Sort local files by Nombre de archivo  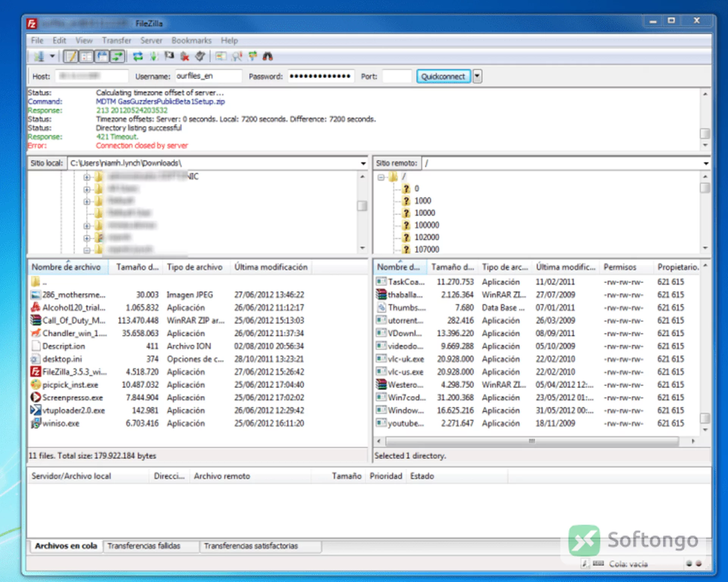pos(68,267)
